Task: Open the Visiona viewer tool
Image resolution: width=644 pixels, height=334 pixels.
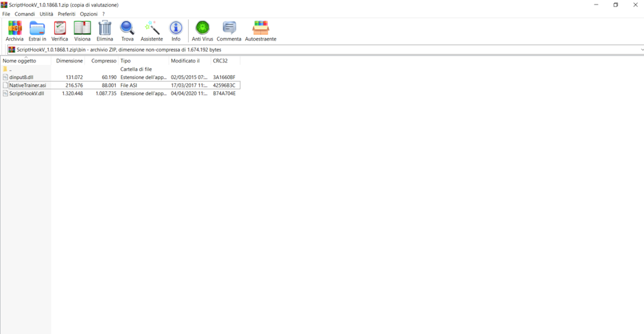Action: 82,31
